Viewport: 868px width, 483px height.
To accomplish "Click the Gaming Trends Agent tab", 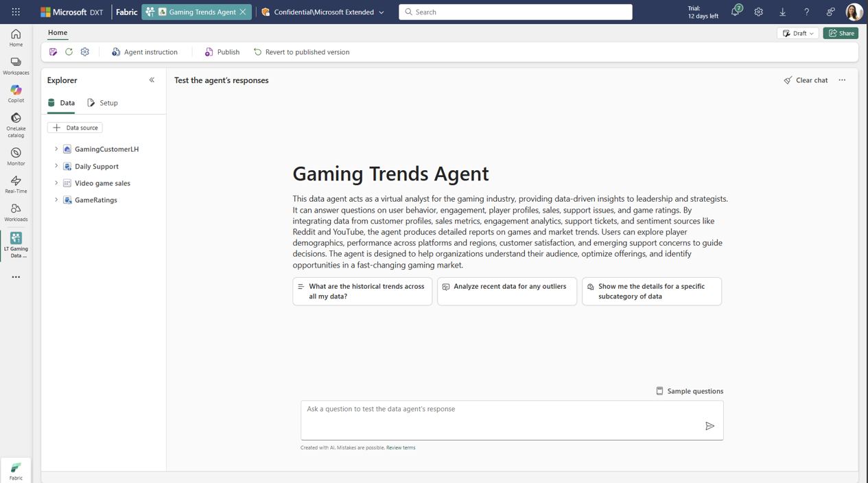I will [x=197, y=12].
